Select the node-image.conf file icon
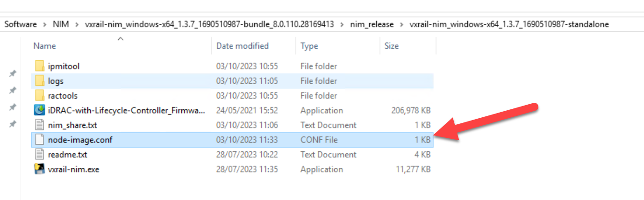Image resolution: width=644 pixels, height=200 pixels. pyautogui.click(x=40, y=140)
